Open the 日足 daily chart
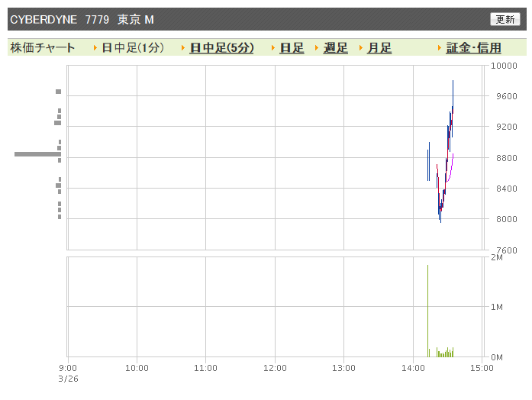 pyautogui.click(x=292, y=48)
